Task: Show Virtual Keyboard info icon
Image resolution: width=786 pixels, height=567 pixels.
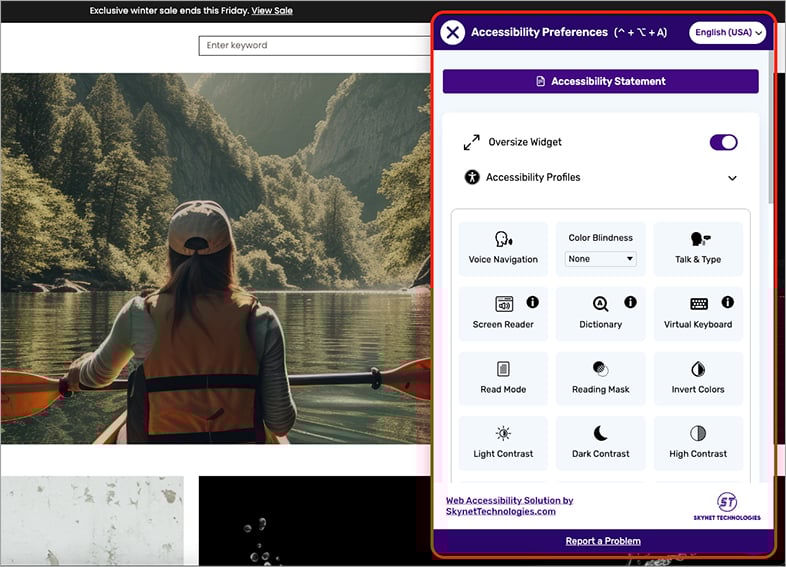Action: coord(727,302)
